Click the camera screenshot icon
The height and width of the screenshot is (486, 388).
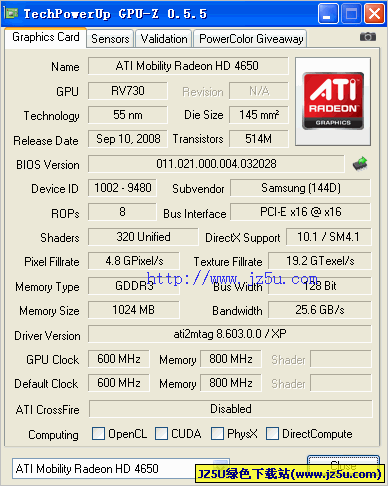pos(368,37)
